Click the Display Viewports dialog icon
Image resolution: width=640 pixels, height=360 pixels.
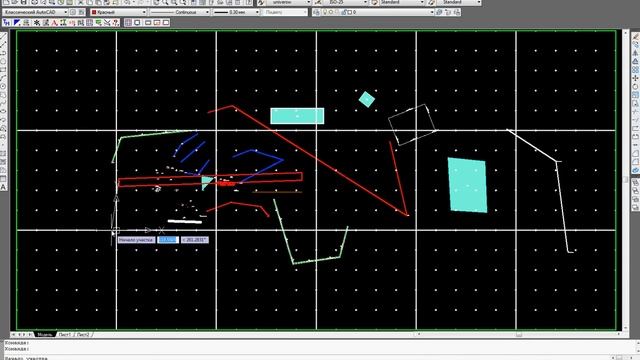click(x=128, y=22)
